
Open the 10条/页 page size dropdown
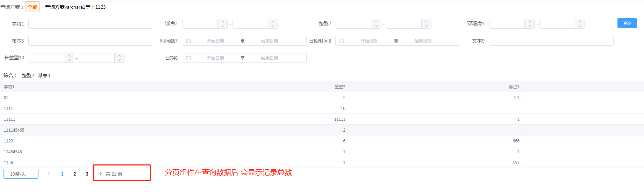21,174
